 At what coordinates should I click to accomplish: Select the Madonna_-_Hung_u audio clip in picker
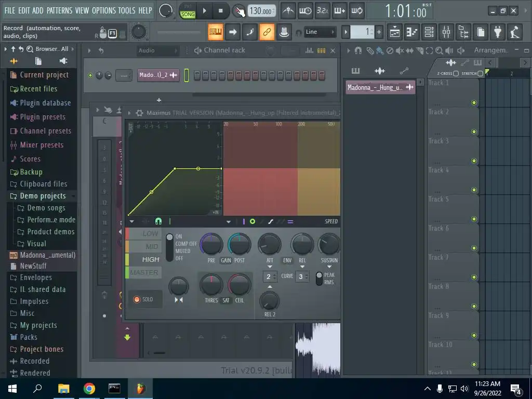pos(380,87)
